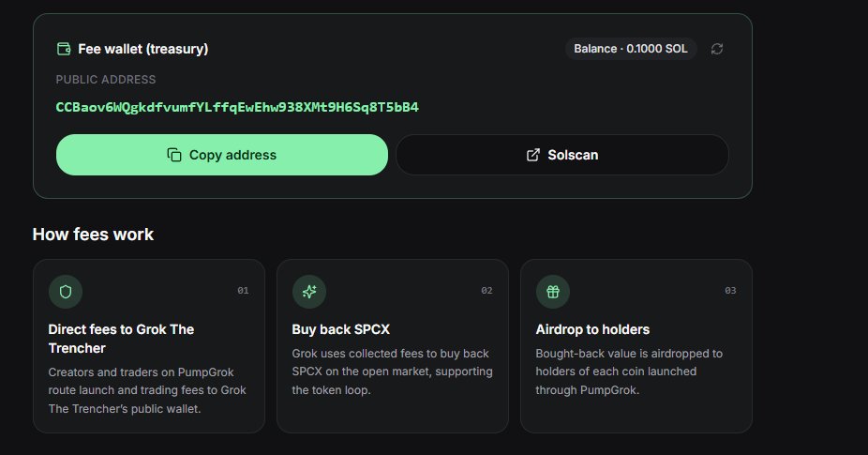Click the step number 01 label
This screenshot has width=868, height=455.
(x=243, y=291)
